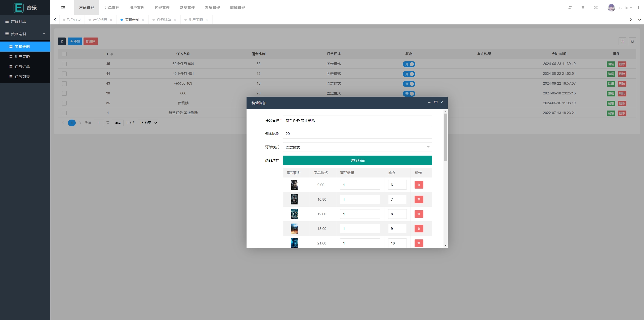
Task: Click the sidebar collapse menu icon
Action: click(x=63, y=8)
